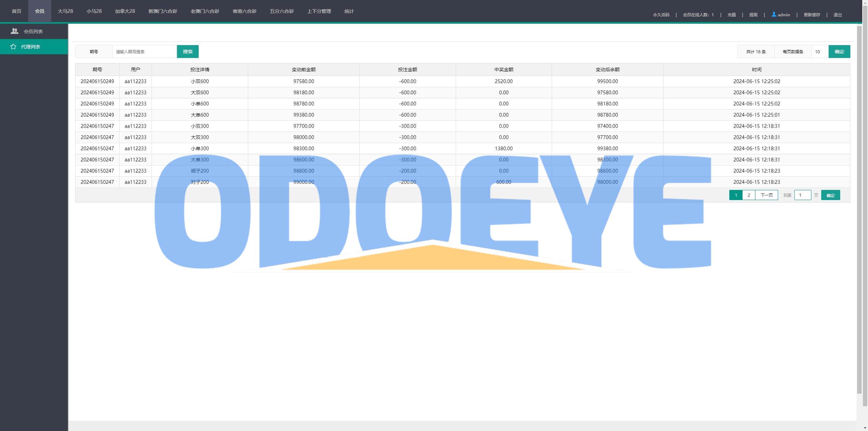Open the 老澳门六合彩 menu

click(x=205, y=11)
